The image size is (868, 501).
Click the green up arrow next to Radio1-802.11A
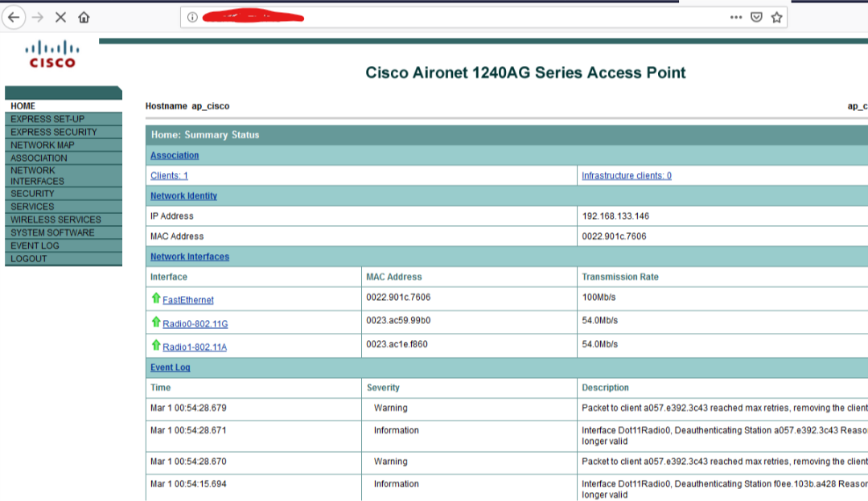point(158,347)
